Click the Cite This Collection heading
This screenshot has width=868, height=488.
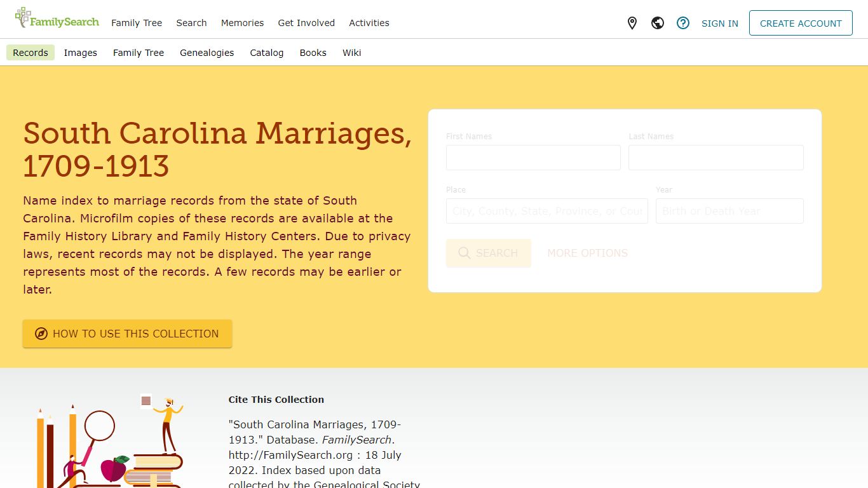pyautogui.click(x=276, y=400)
